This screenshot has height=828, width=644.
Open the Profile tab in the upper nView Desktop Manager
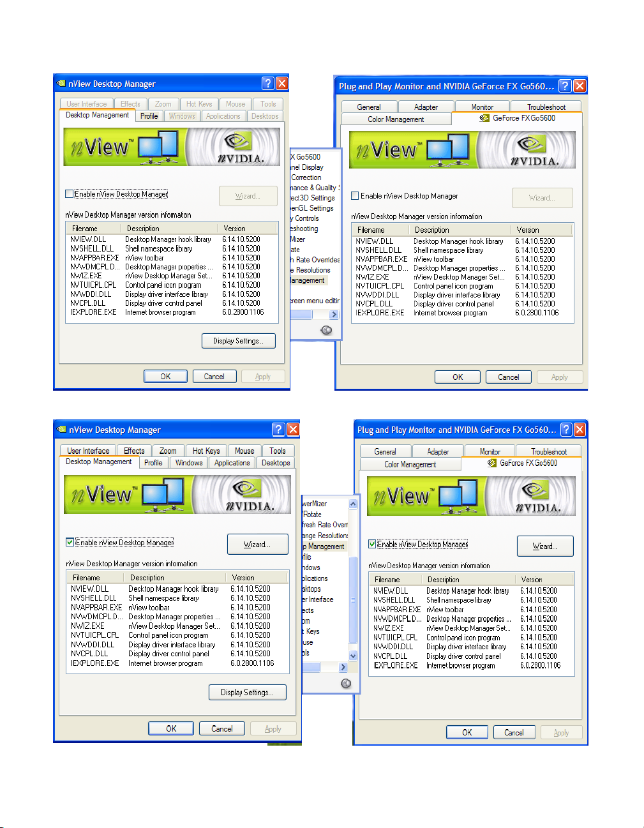pos(149,116)
